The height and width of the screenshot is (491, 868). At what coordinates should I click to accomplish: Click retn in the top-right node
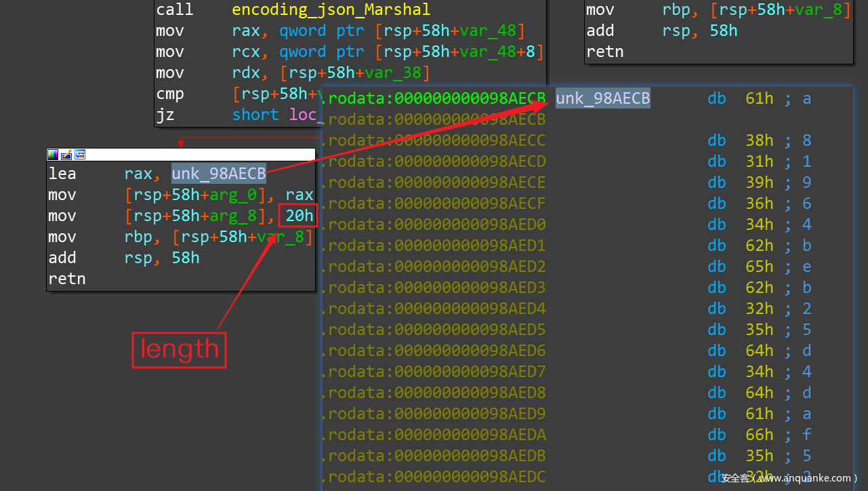point(605,52)
